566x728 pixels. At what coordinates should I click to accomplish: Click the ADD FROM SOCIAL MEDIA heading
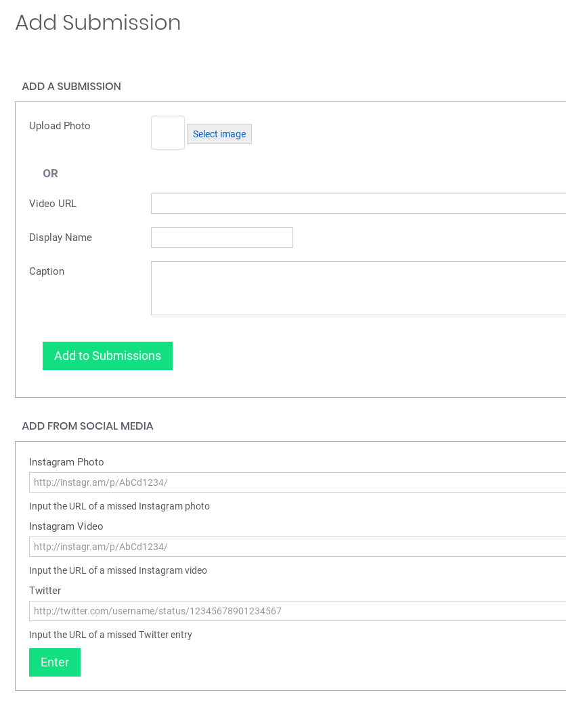pyautogui.click(x=87, y=426)
